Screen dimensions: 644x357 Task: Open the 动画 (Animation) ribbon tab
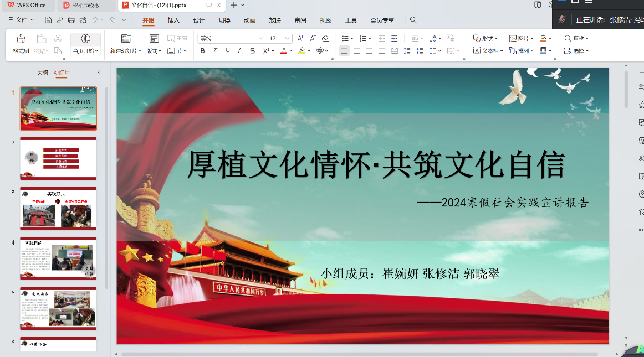pyautogui.click(x=249, y=20)
